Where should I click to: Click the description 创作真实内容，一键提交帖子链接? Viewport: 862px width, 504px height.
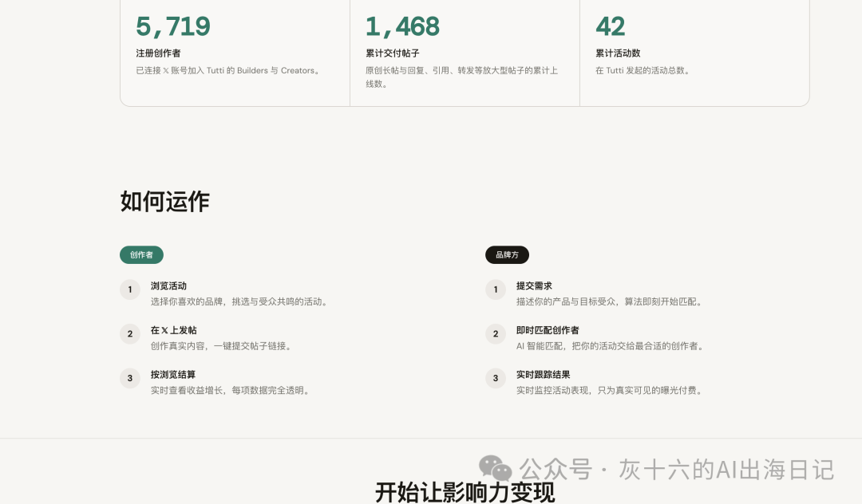[x=222, y=346]
